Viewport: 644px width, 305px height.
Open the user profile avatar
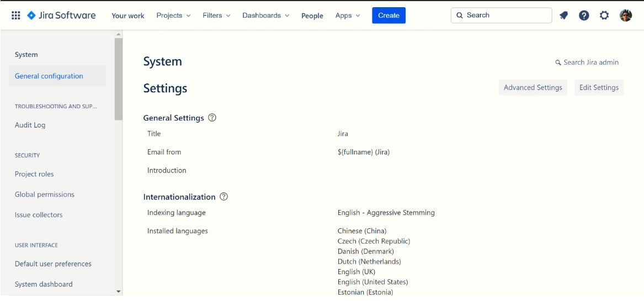click(x=626, y=15)
